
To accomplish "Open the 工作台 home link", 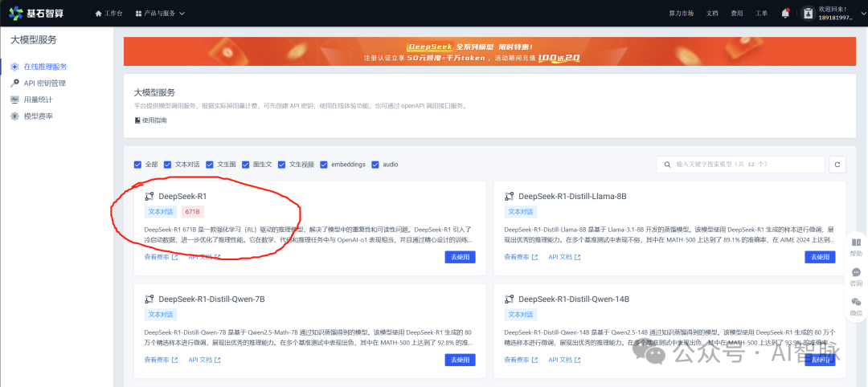I will coord(109,14).
